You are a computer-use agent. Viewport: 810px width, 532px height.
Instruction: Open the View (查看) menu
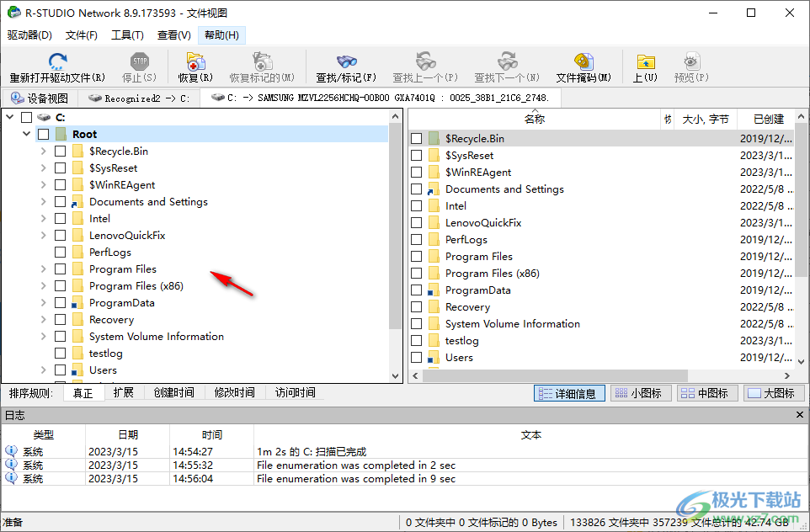[173, 35]
